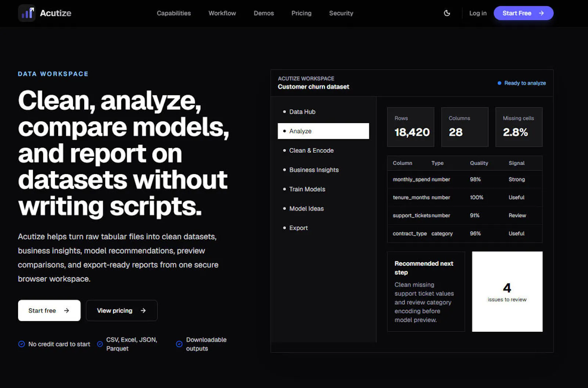Click the Recommended next step card
Screen dimensions: 588x388
pos(426,291)
